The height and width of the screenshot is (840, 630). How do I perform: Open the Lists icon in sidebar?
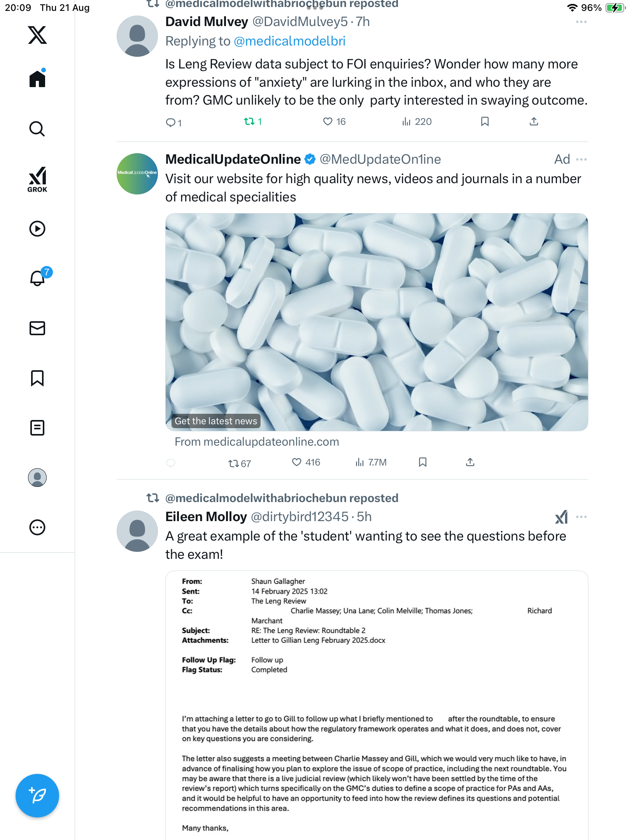click(x=37, y=428)
